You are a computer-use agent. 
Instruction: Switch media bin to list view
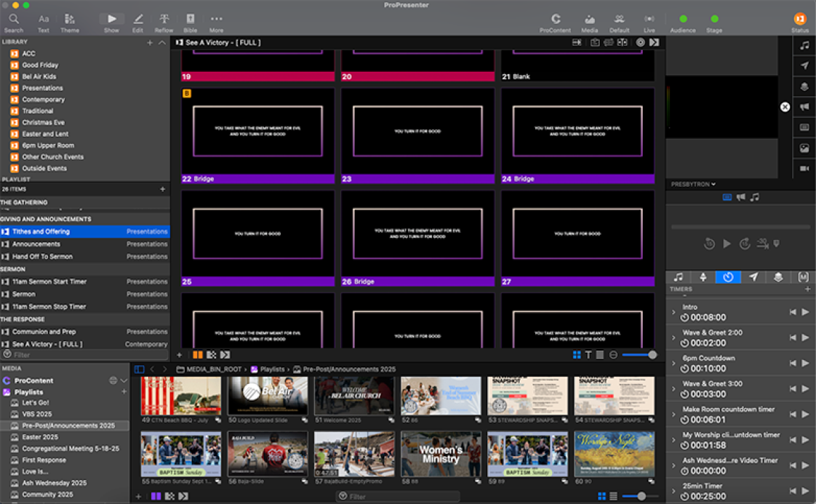pos(613,496)
